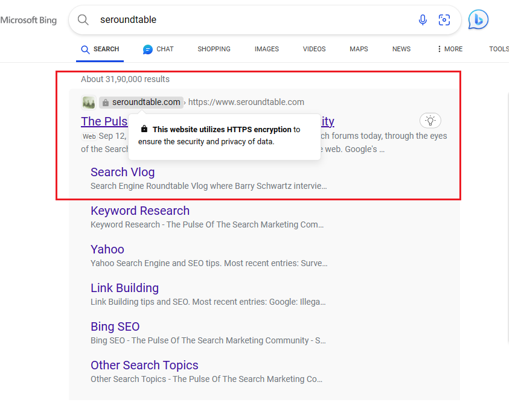Open the Bing SEO sitelink
This screenshot has height=420, width=524.
[x=115, y=327]
